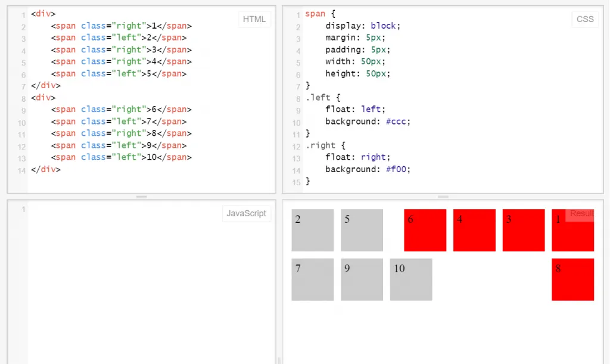Click the red box numbered 4
Image resolution: width=610 pixels, height=364 pixels.
point(474,230)
